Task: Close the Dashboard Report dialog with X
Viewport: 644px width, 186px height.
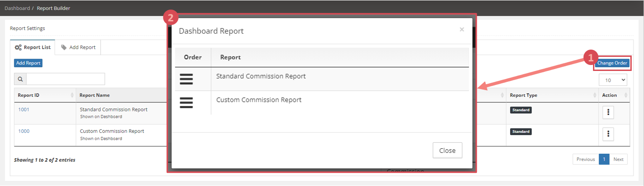Action: [462, 30]
